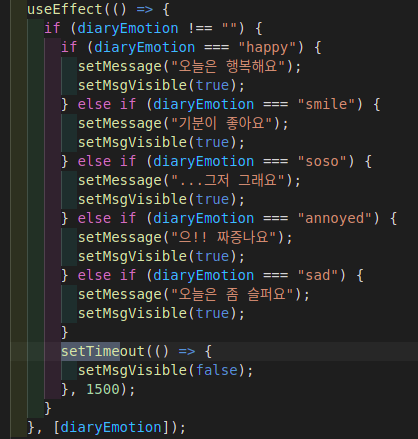This screenshot has height=439, width=418.
Task: Click [diaryEmotion] dependency array
Action: [x=111, y=427]
